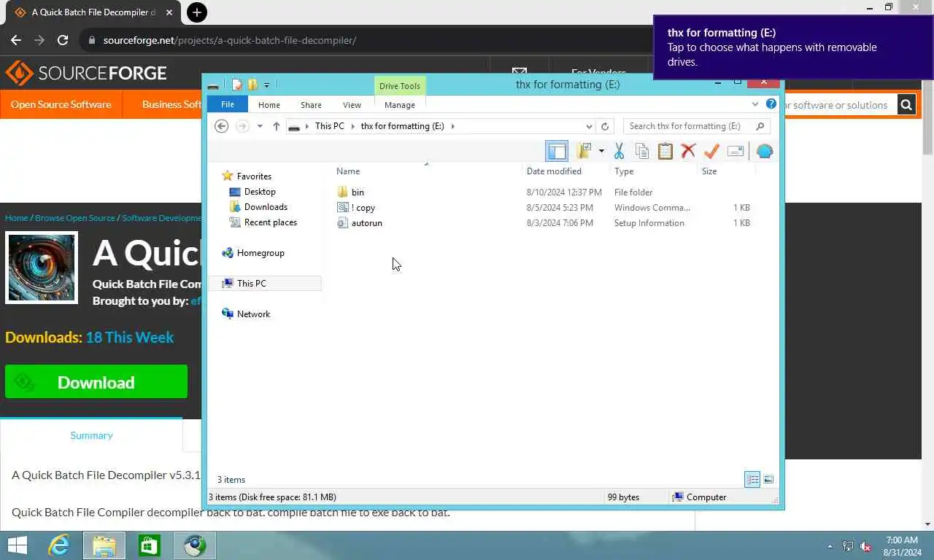Open dropdown arrow beside folder options icon
This screenshot has width=934, height=560.
[x=601, y=151]
